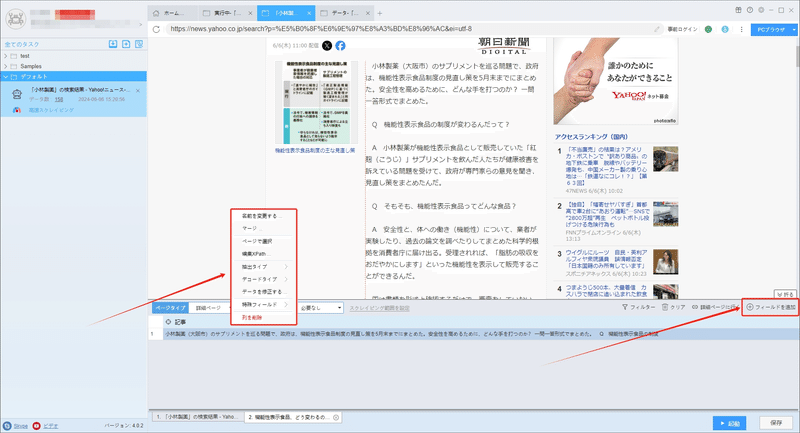Click the article infographic thumbnail
This screenshot has width=800, height=433.
click(316, 103)
